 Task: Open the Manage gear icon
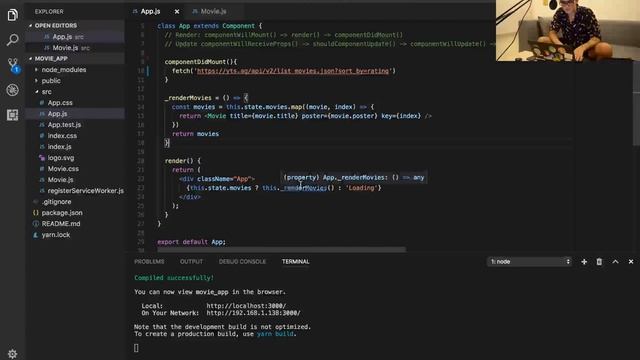pos(12,354)
